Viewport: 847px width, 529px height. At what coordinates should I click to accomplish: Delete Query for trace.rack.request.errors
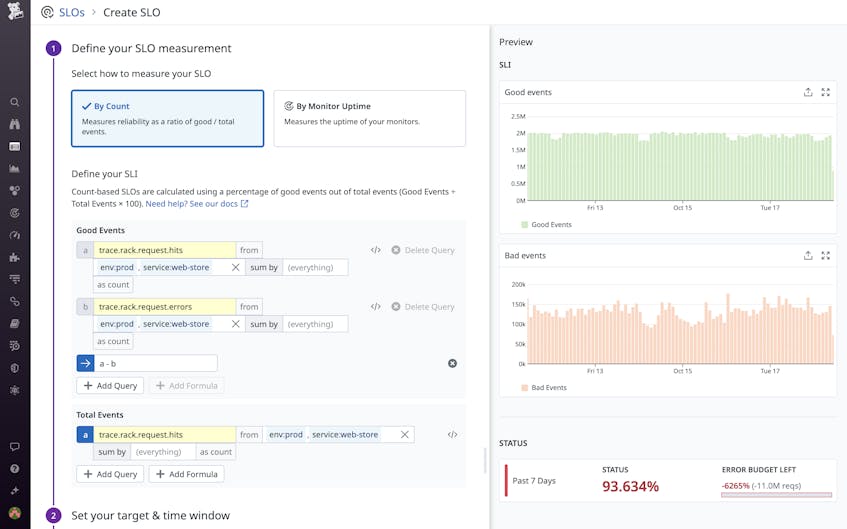coord(423,307)
